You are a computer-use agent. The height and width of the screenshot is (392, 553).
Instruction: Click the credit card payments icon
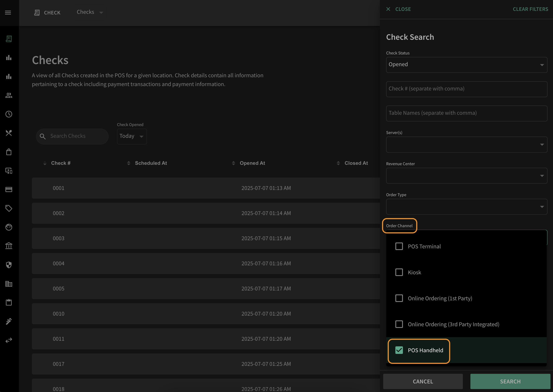tap(9, 190)
